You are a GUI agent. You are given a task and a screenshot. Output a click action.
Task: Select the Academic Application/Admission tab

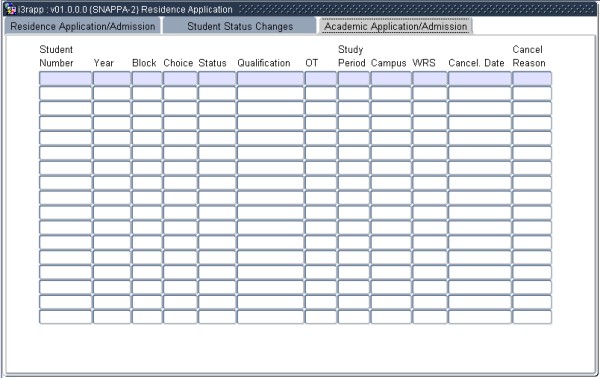(x=396, y=26)
